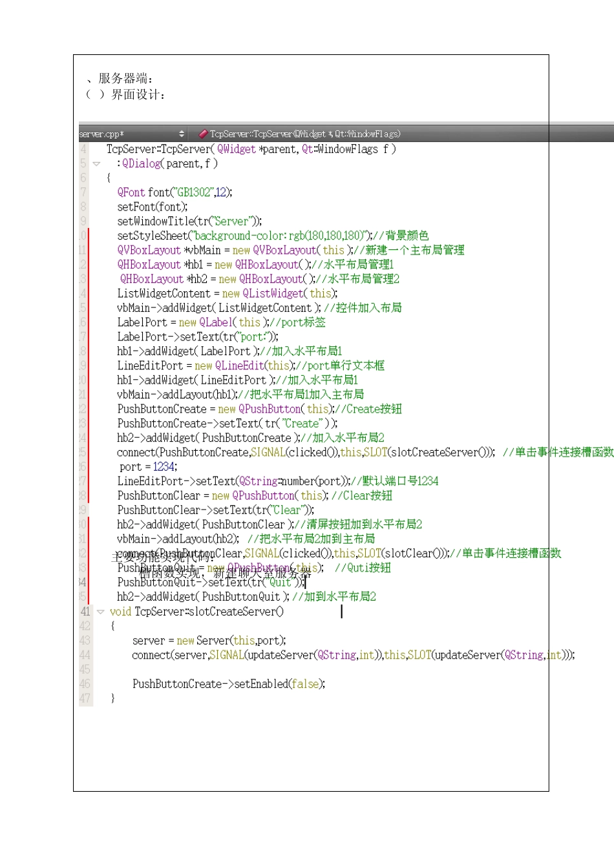
Task: Click line number 41 in the gutter
Action: (x=85, y=612)
